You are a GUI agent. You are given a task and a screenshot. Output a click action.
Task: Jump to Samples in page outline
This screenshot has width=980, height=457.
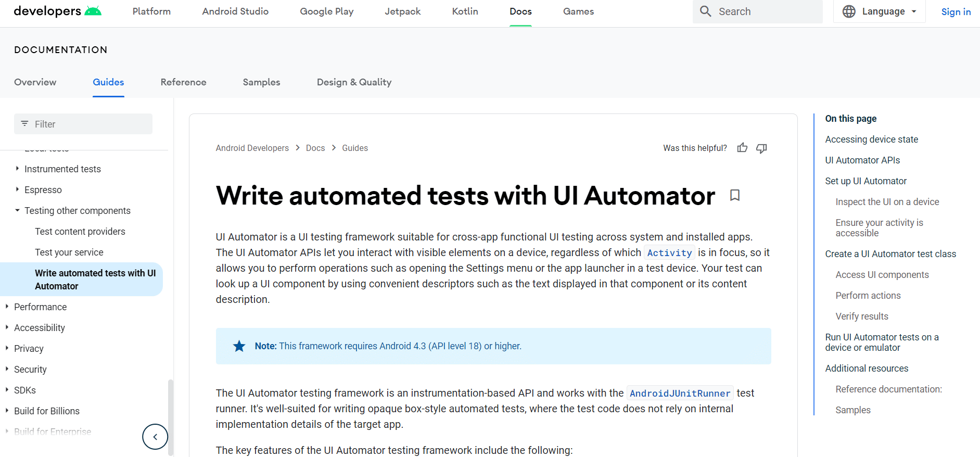tap(852, 410)
